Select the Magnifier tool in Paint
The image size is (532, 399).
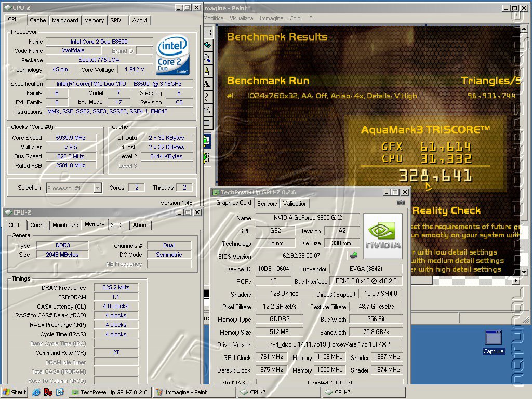pos(208,58)
